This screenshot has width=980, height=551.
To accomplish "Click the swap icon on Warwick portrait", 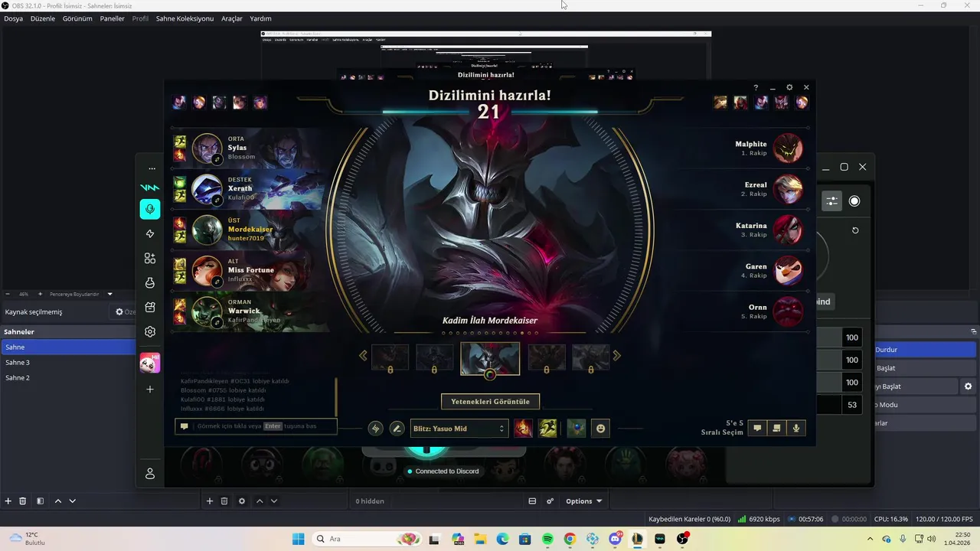I will 217,323.
